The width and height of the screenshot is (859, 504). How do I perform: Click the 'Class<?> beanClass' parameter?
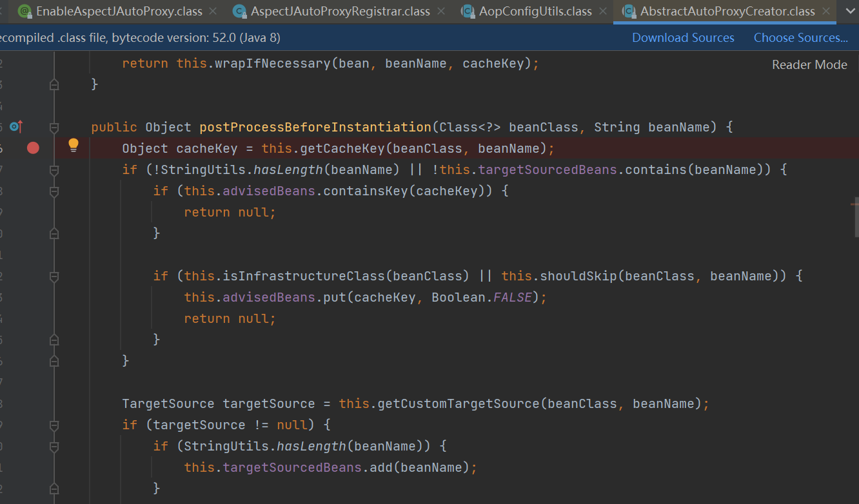tap(509, 127)
